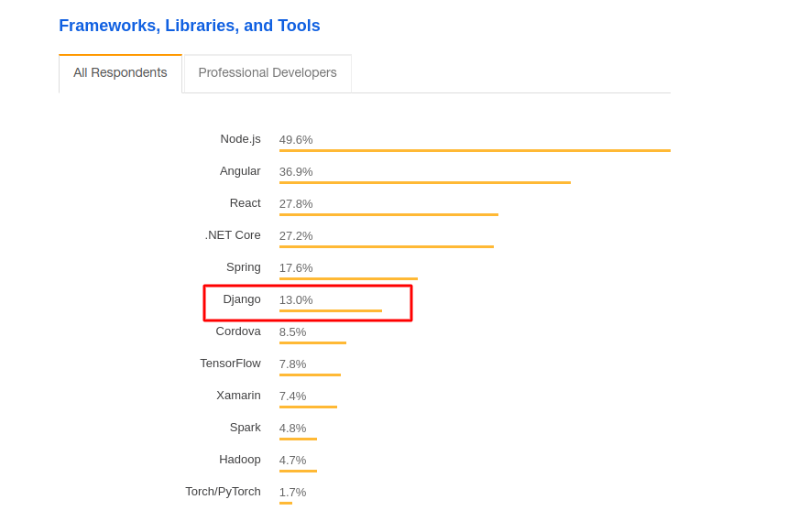Select the Cordova 8.5% bar
This screenshot has width=809, height=532.
pos(312,342)
